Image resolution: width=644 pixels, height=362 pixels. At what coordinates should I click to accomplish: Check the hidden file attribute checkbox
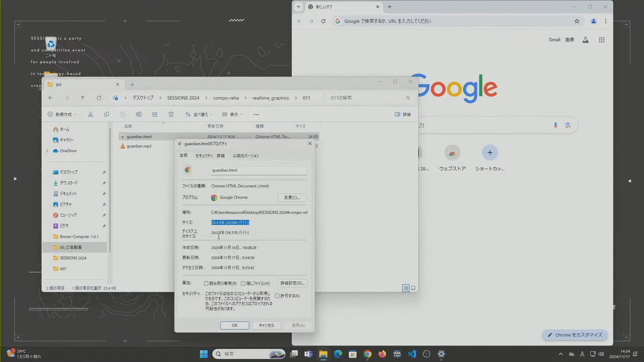(243, 284)
